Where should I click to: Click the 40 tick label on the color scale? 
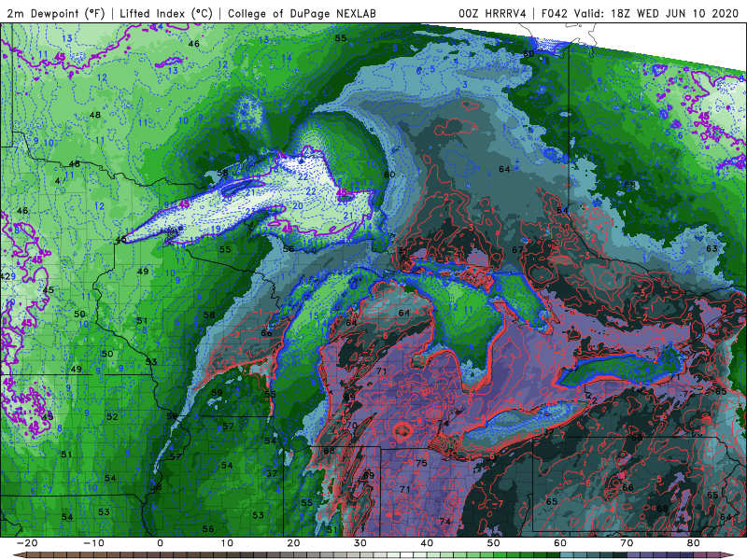tap(427, 543)
